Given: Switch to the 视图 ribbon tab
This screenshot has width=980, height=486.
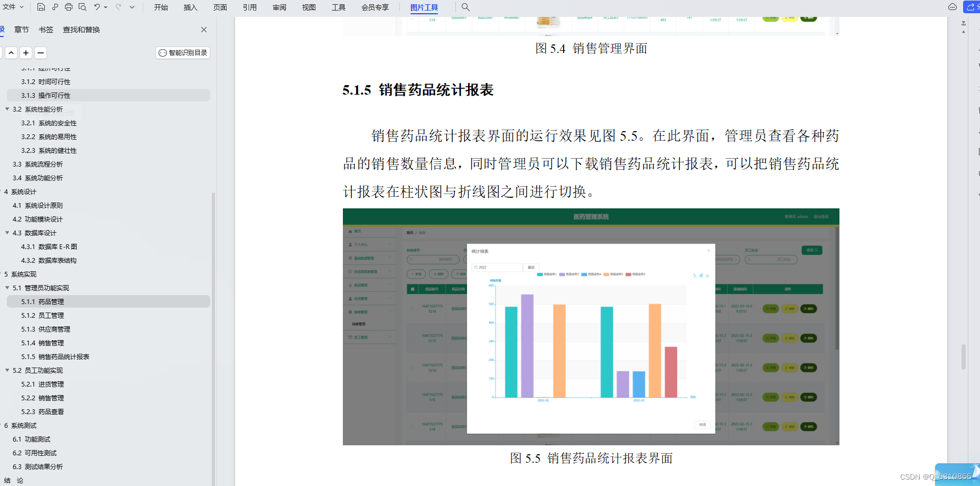Looking at the screenshot, I should point(309,7).
